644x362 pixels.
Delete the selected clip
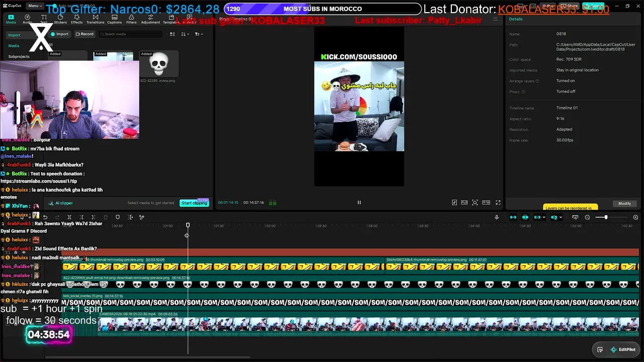pos(105,217)
